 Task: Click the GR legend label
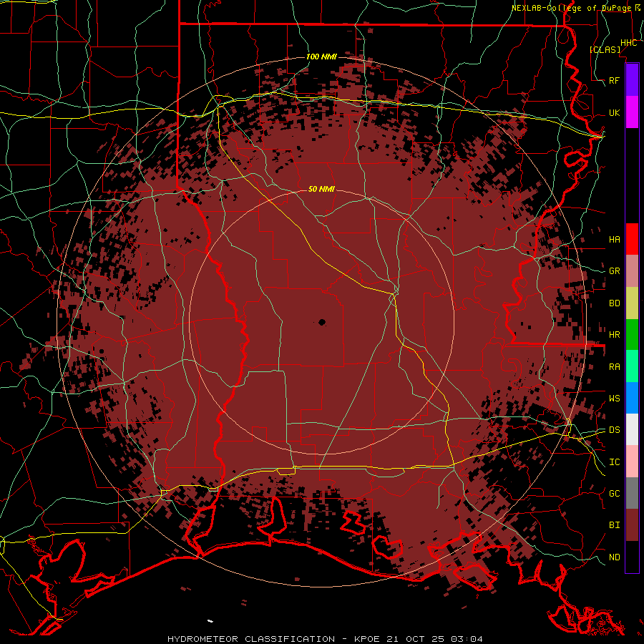(x=615, y=271)
